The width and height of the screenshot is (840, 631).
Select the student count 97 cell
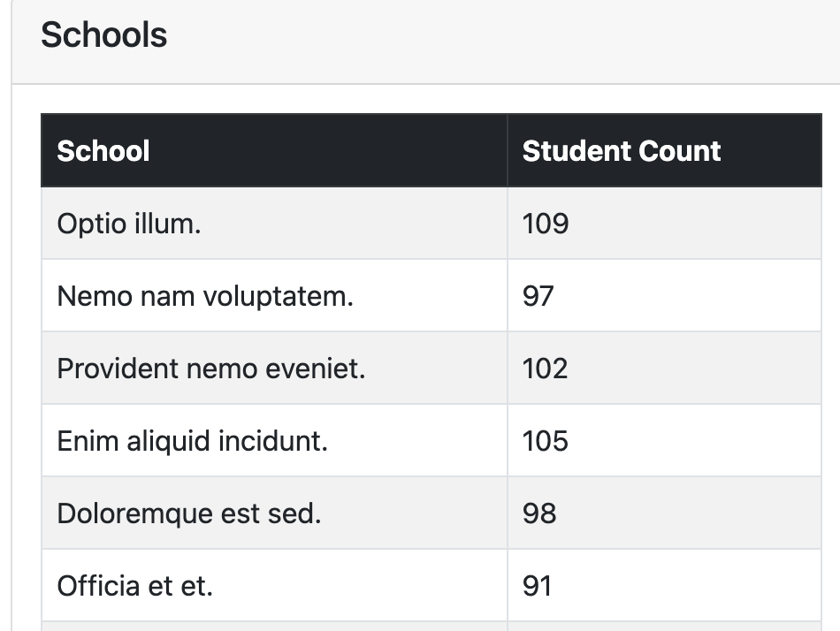(665, 296)
